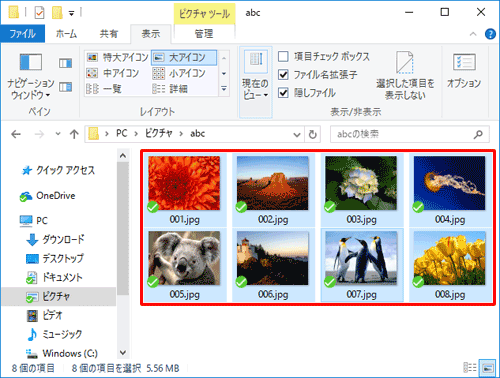Select 大アイコン layout
Image resolution: width=500 pixels, height=378 pixels.
(184, 58)
